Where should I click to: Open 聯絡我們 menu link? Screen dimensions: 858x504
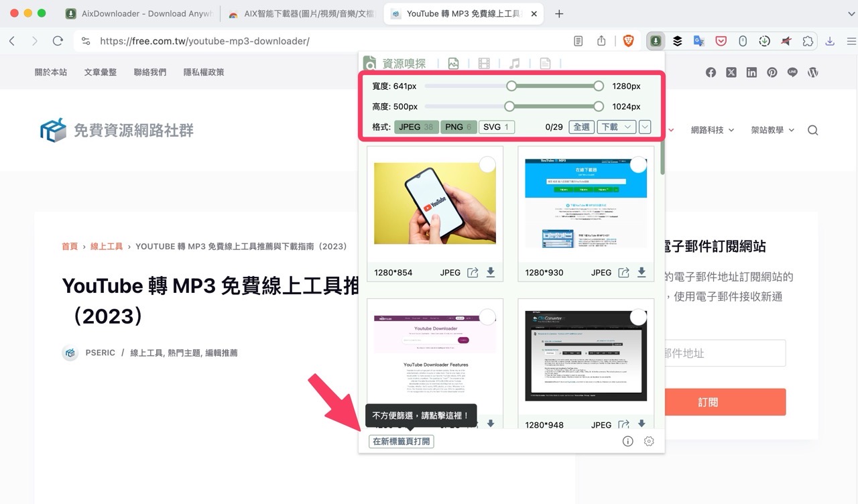pyautogui.click(x=150, y=72)
